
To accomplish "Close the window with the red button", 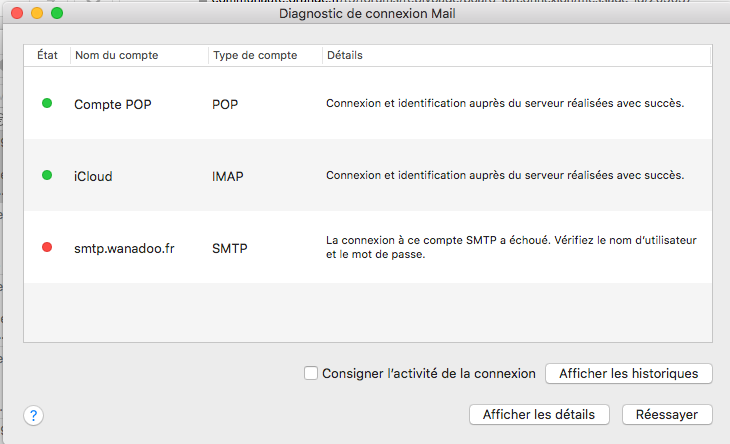I will pyautogui.click(x=17, y=14).
